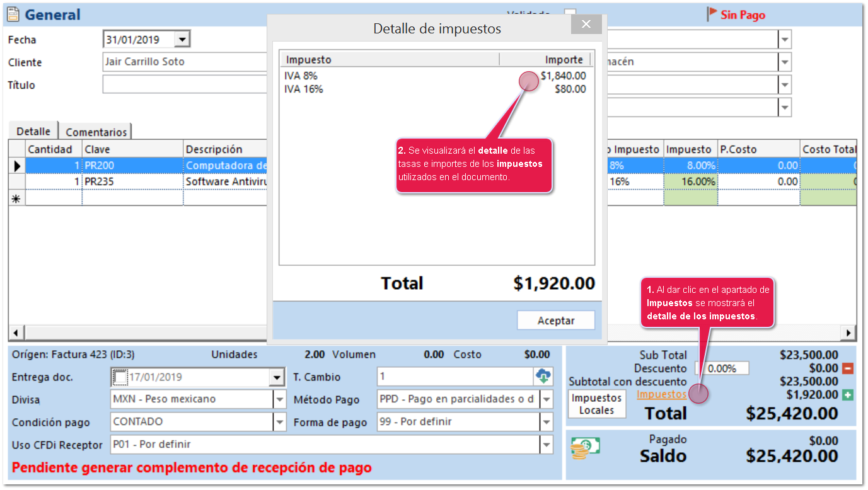
Task: Click the Descripción column header
Action: 226,149
